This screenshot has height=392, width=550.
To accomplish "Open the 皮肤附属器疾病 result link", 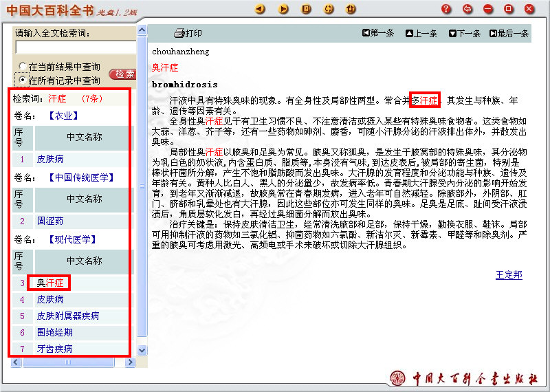I will (x=67, y=316).
